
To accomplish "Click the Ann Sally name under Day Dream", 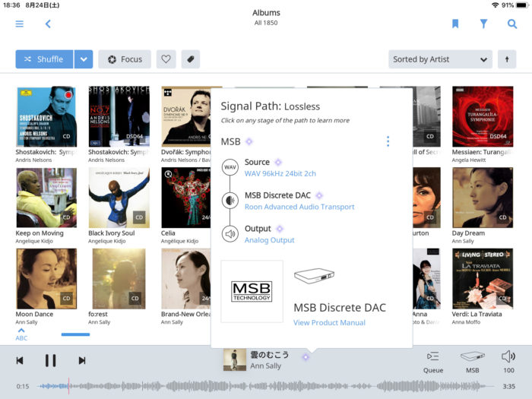I will coord(463,241).
